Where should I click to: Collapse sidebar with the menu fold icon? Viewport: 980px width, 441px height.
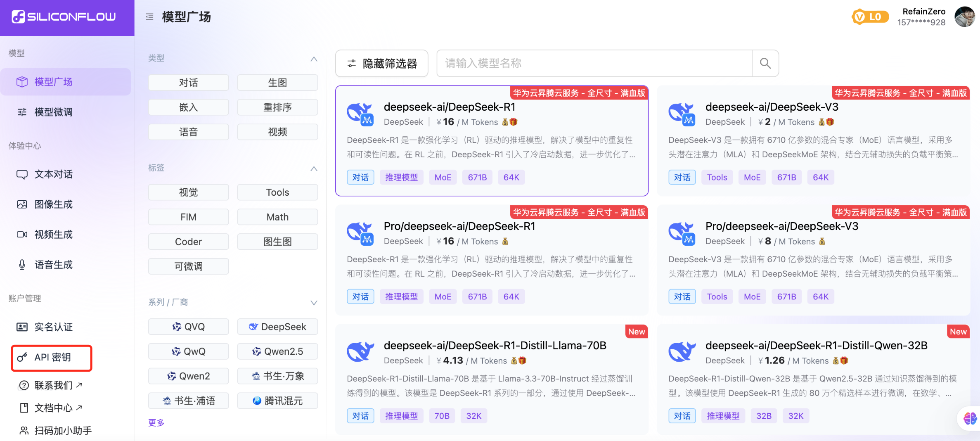(149, 17)
